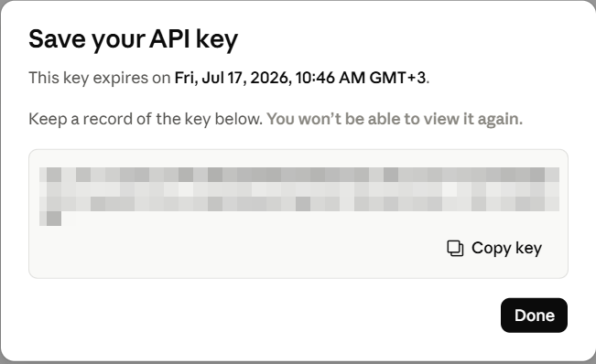
Task: Click the 10:46 AM expiry time
Action: 331,78
